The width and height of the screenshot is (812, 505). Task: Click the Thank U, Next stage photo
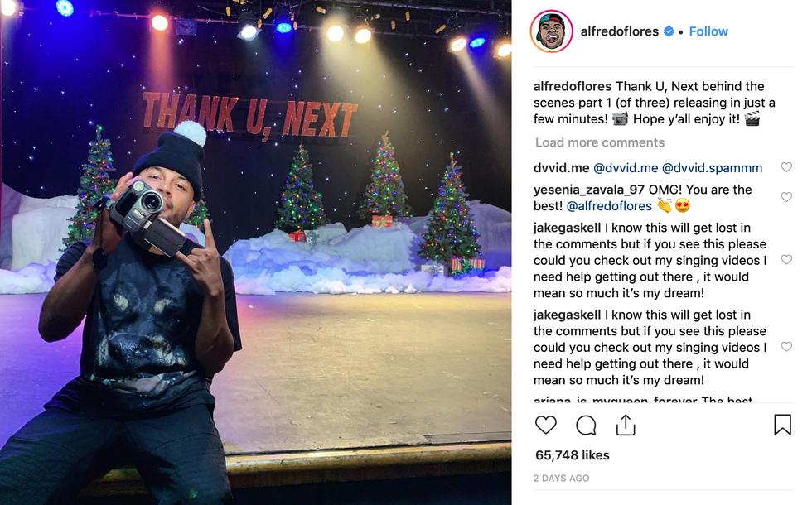[x=256, y=252]
